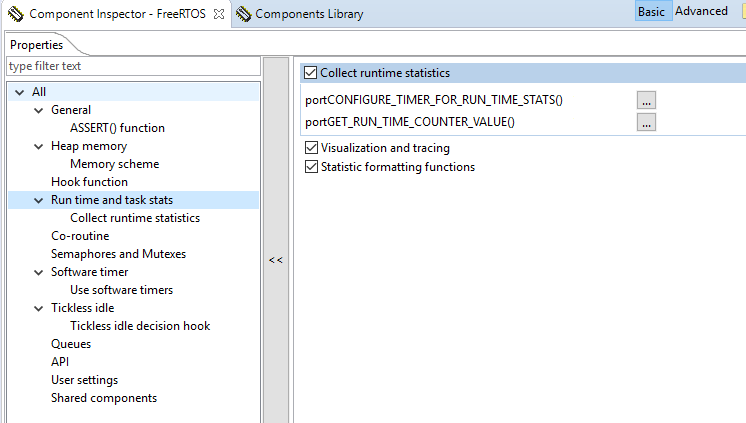Click the Components Library chip icon

click(244, 14)
